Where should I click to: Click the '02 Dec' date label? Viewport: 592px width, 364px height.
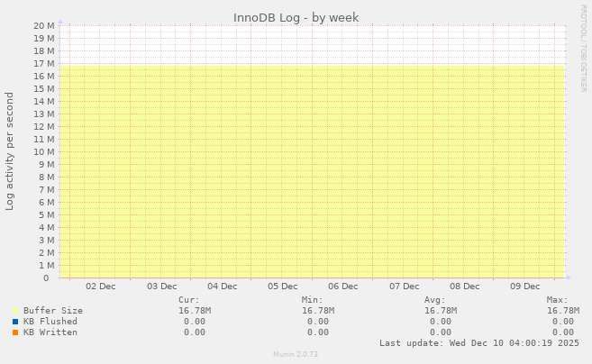tap(100, 287)
